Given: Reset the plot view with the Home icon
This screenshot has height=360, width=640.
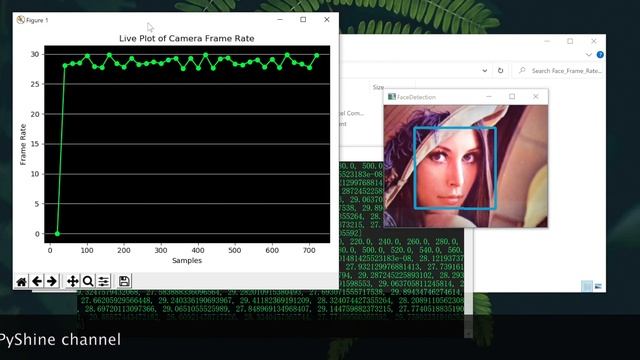Looking at the screenshot, I should 22,281.
